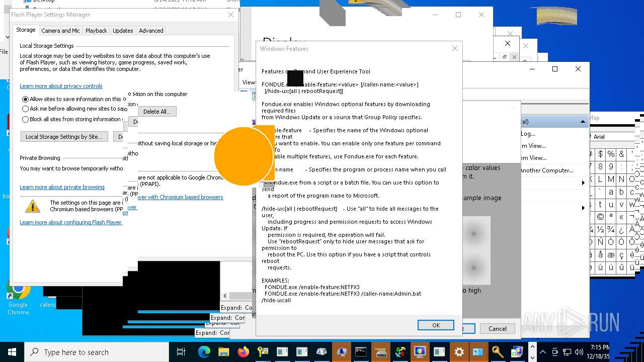Confirm Windows Features dialog with OK
This screenshot has height=362, width=644.
pyautogui.click(x=436, y=325)
